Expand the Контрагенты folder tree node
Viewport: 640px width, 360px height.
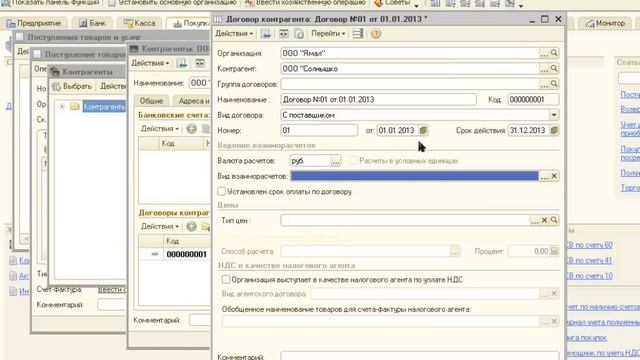pos(62,107)
